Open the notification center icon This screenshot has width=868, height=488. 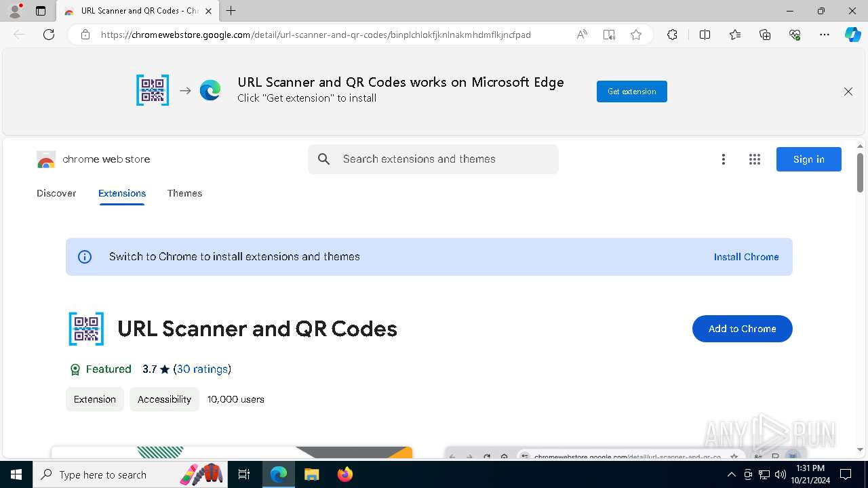point(846,474)
